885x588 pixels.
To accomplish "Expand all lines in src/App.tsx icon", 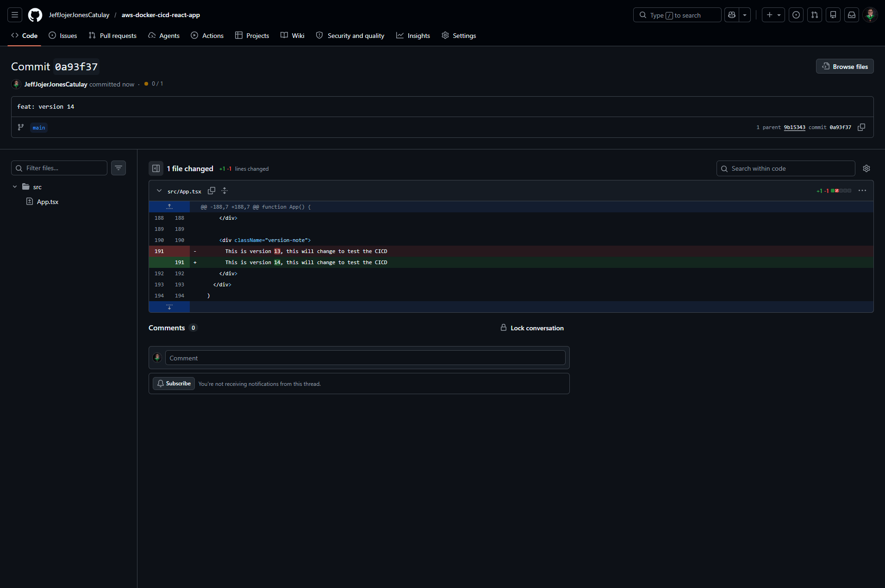I will point(224,191).
